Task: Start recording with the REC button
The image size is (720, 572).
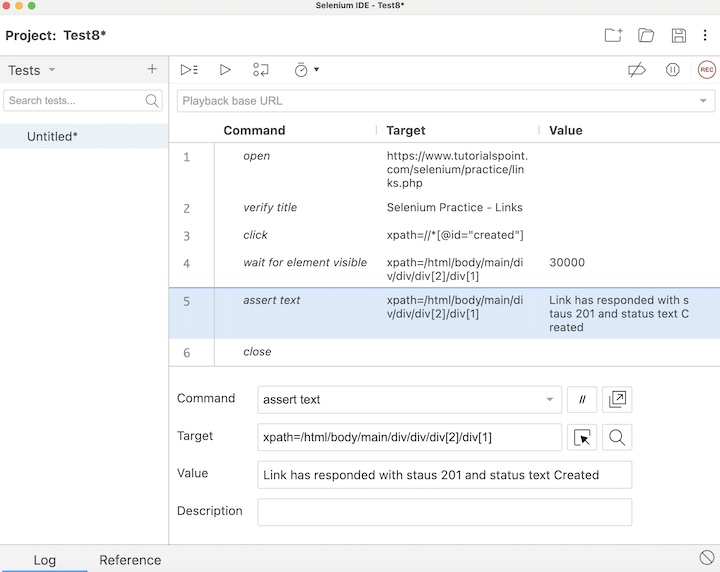Action: coord(707,70)
